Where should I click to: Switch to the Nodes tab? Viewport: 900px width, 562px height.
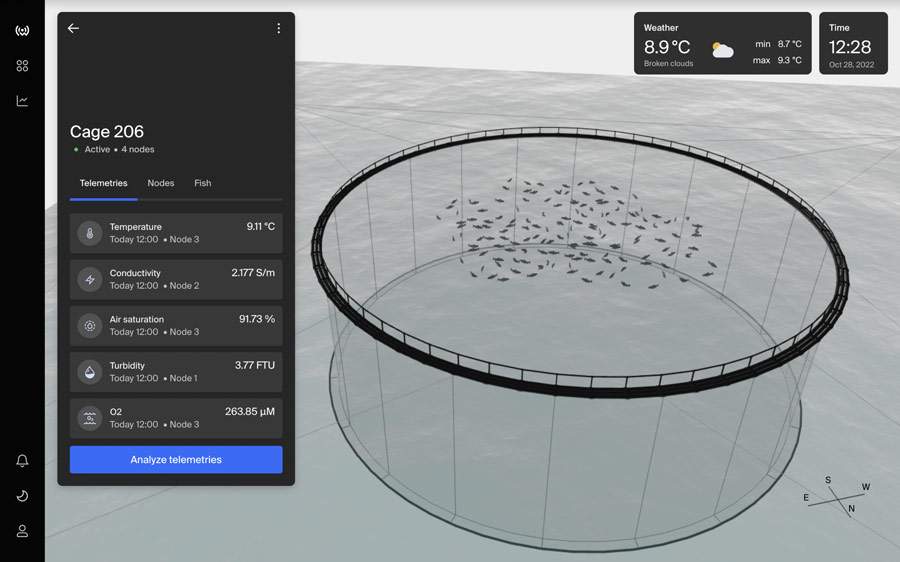pyautogui.click(x=161, y=183)
